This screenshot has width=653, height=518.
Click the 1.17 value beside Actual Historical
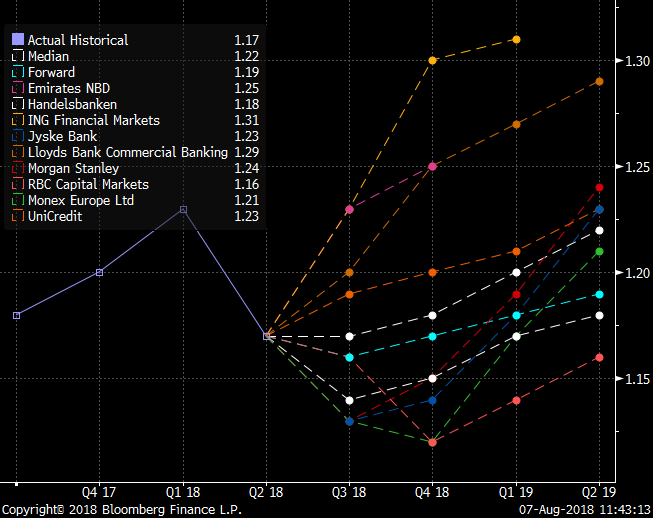click(247, 40)
